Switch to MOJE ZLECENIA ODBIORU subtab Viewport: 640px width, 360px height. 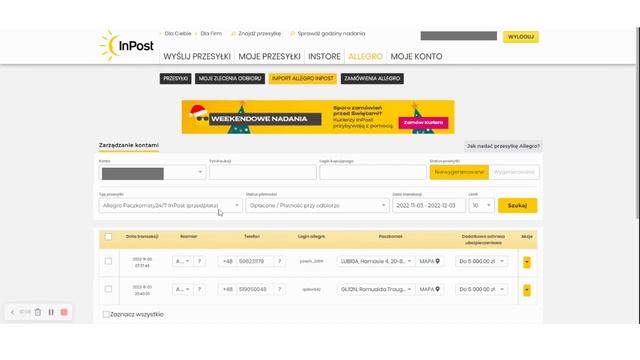point(230,78)
